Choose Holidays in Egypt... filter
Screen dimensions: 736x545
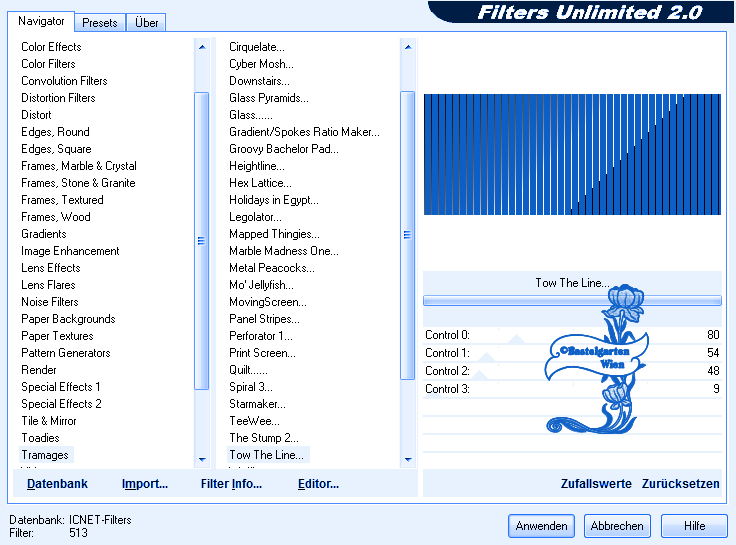274,200
